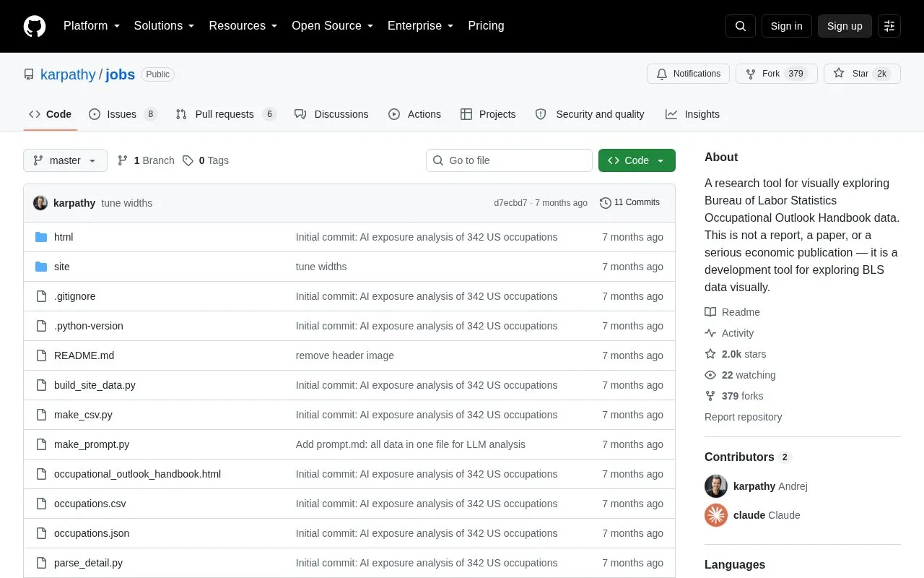Switch to the Discussions tab
This screenshot has height=578, width=924.
pos(331,114)
